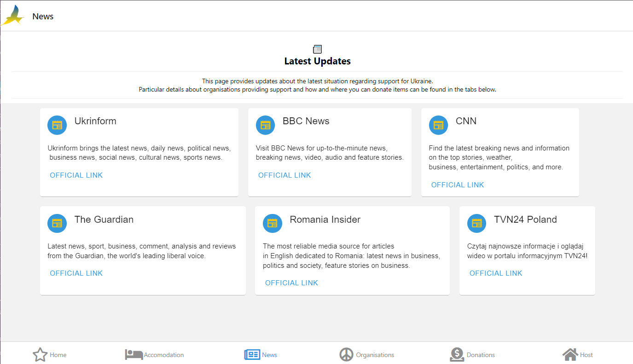Click the BBC News card news icon

(265, 125)
